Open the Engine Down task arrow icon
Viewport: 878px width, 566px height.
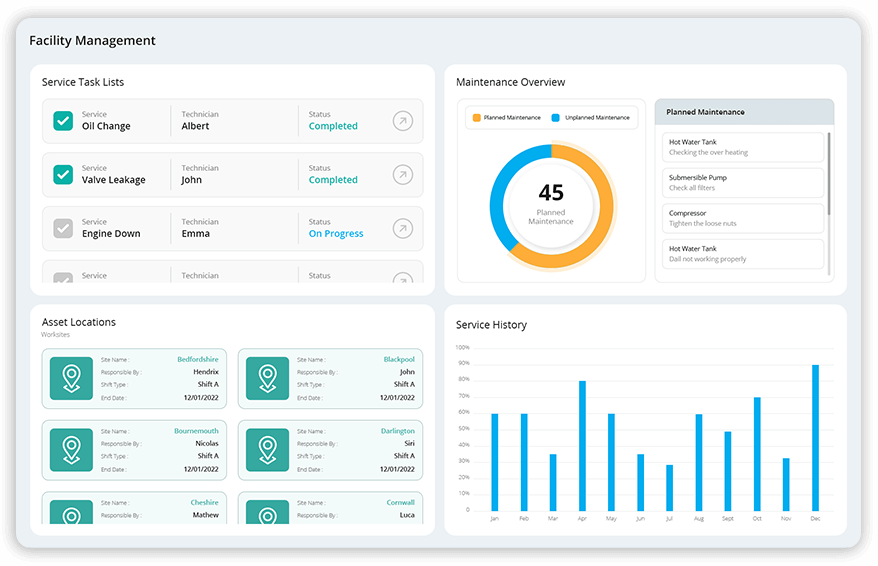402,229
